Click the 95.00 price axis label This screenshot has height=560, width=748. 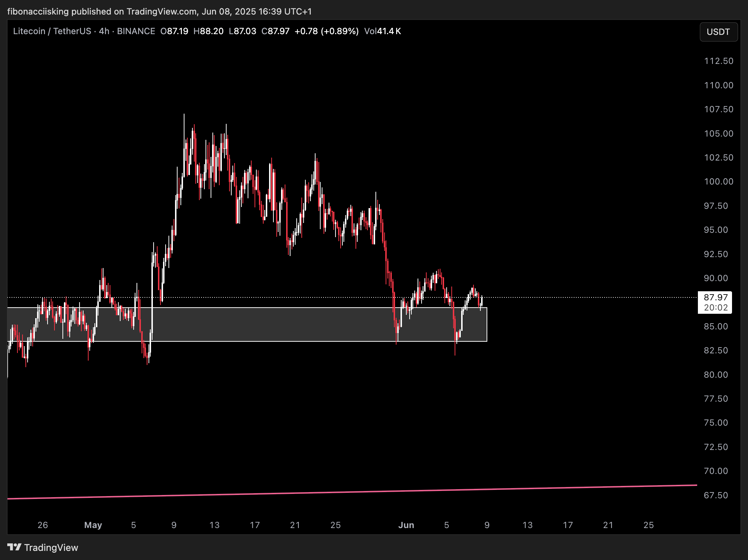[x=716, y=230]
